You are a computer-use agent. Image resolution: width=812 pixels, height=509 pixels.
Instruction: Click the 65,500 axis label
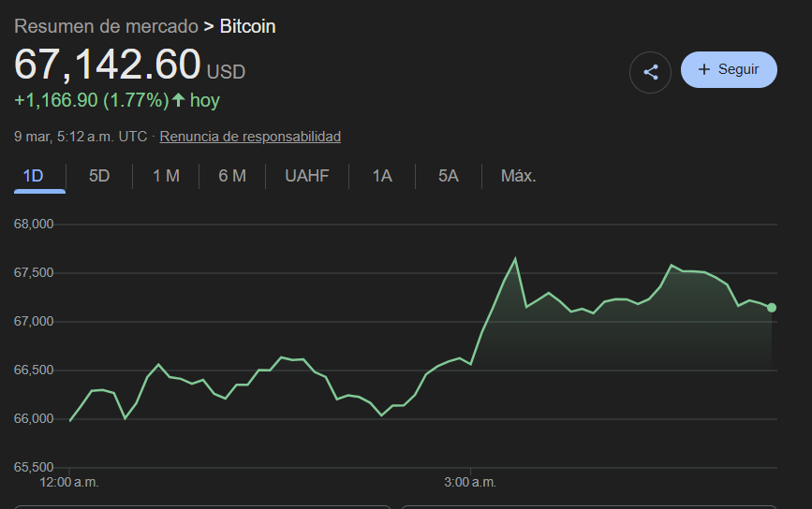(x=34, y=467)
